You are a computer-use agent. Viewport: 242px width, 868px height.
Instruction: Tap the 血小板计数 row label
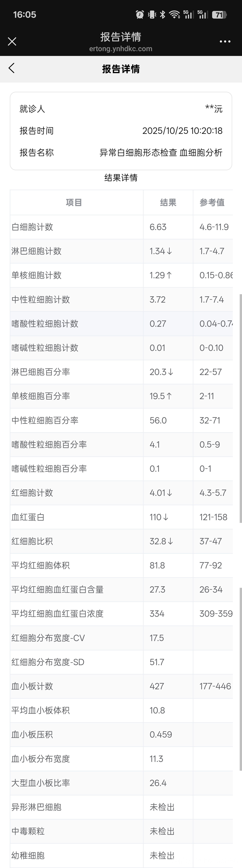(32, 686)
